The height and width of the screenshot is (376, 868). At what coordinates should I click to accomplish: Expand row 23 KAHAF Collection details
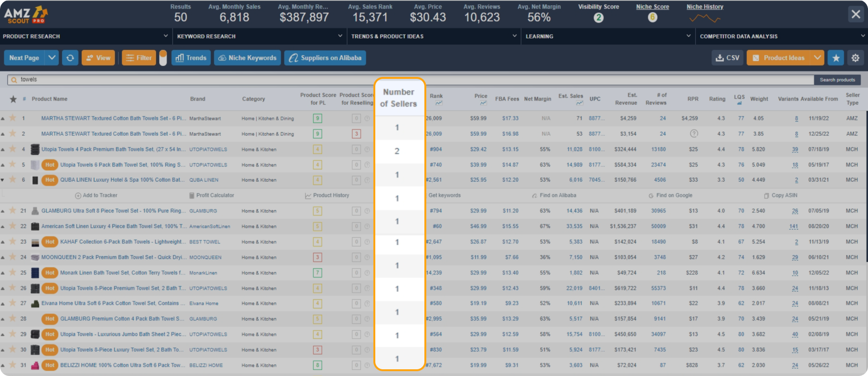point(3,242)
